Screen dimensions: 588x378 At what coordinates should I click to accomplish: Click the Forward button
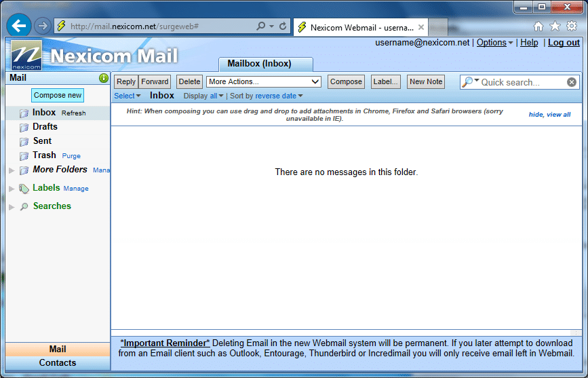point(155,81)
